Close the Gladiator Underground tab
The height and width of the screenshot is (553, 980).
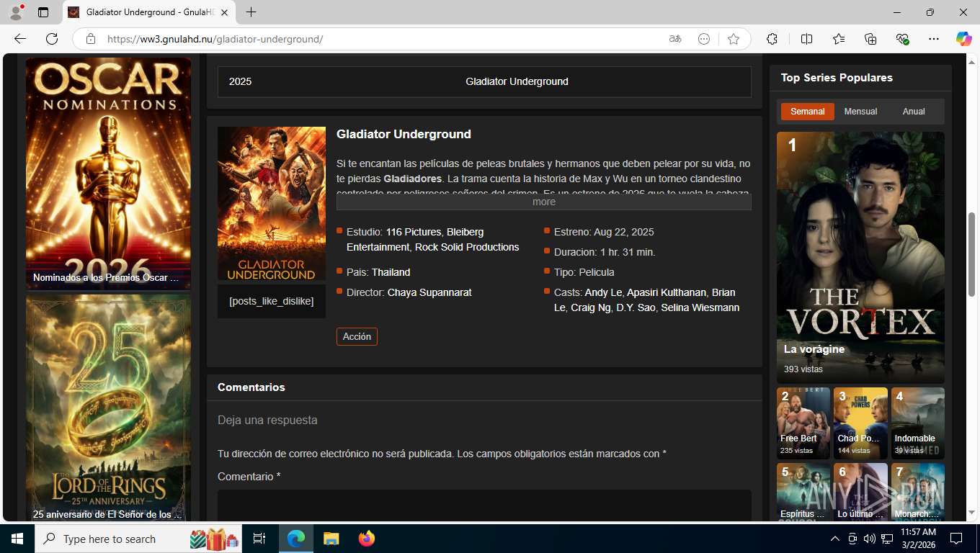click(225, 12)
